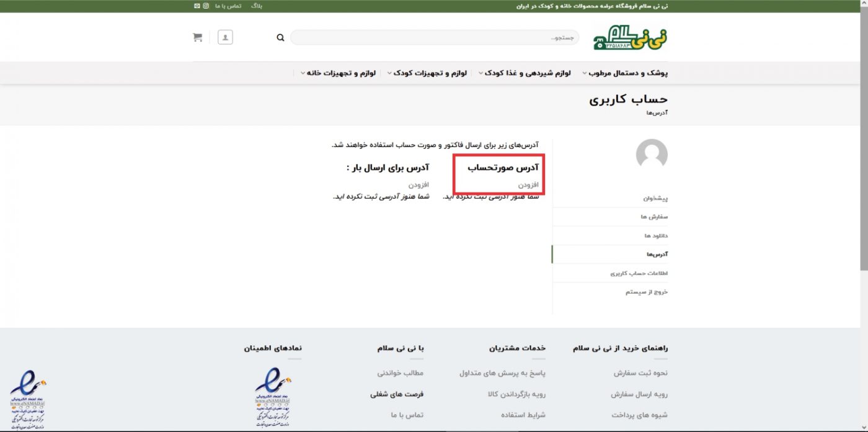Click the grey user avatar picture
This screenshot has height=432, width=868.
(x=651, y=155)
